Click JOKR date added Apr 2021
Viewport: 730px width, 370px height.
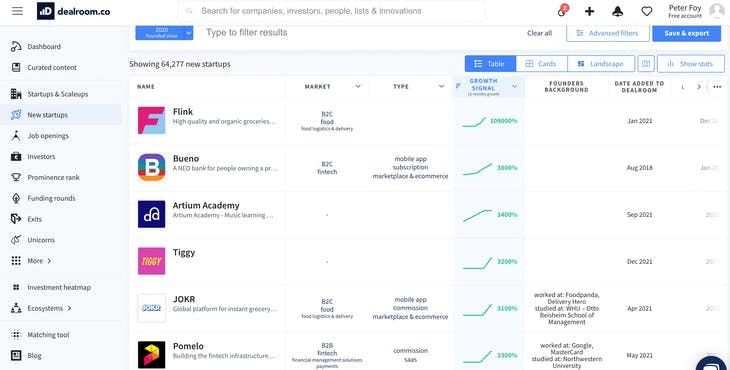pyautogui.click(x=639, y=308)
